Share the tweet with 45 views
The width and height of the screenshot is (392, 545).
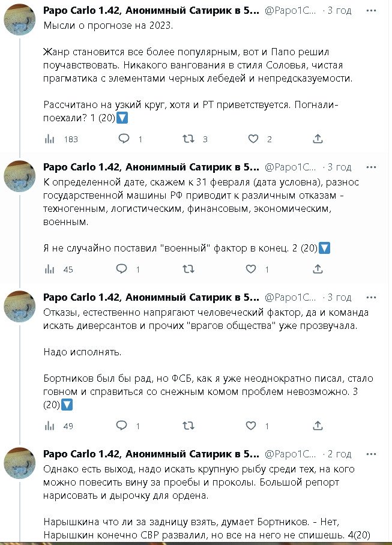(x=318, y=269)
